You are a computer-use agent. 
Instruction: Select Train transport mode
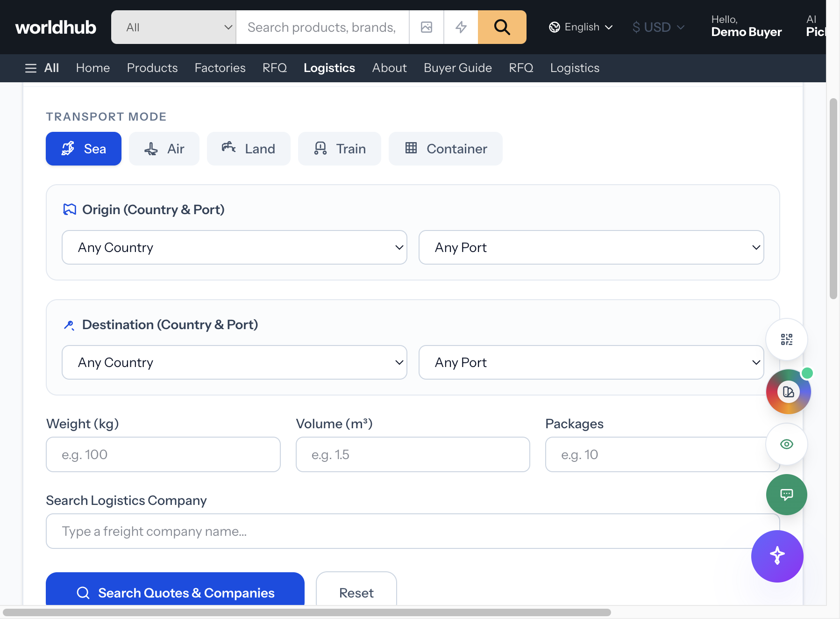340,149
